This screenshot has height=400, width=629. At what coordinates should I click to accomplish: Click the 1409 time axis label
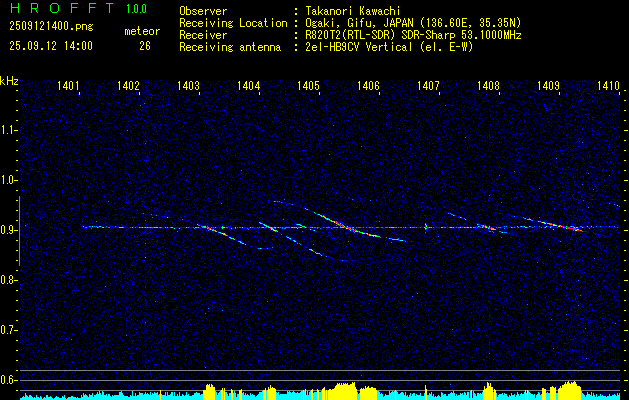548,85
